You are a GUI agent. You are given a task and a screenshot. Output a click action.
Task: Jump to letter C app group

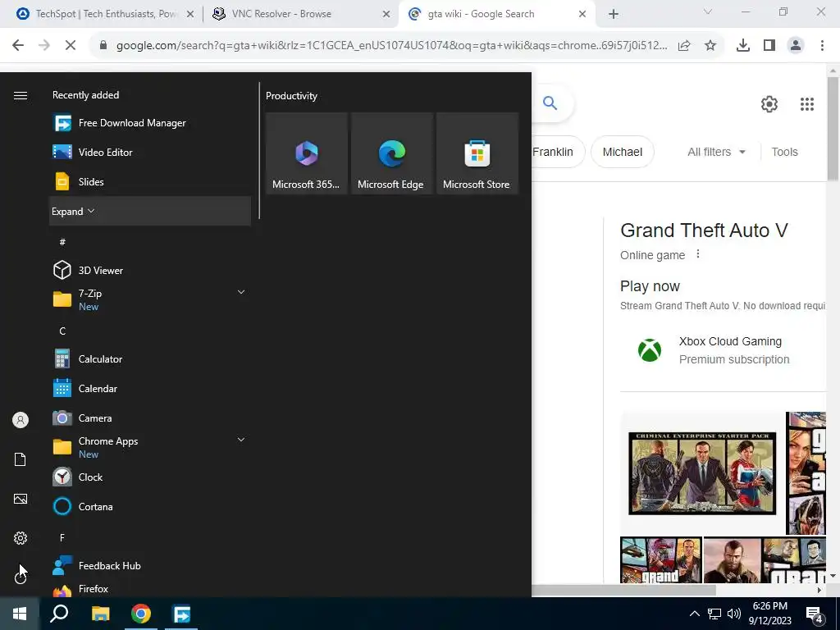[x=62, y=331]
